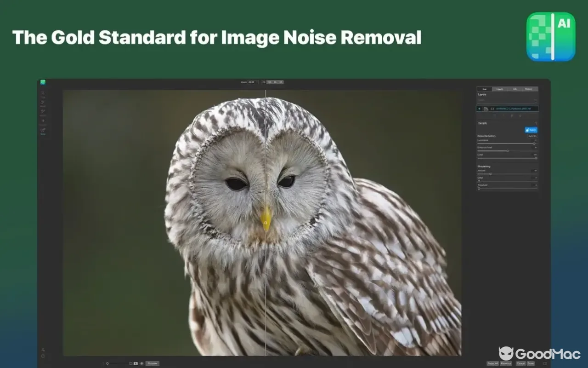Screen dimensions: 588x368
Task: Click the Sharpening Threshold slider
Action: [507, 188]
